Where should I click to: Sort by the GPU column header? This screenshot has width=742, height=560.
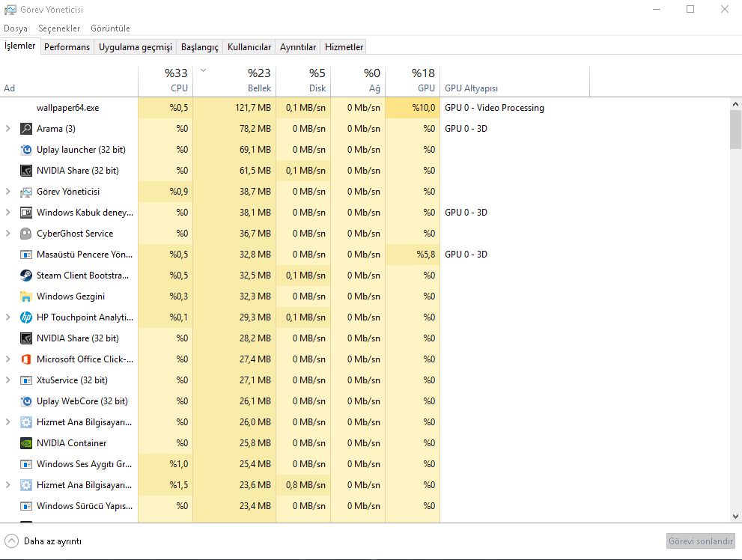click(413, 81)
